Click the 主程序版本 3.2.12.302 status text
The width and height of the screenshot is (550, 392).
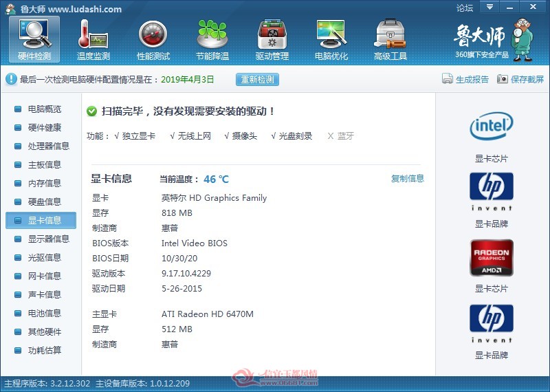[x=47, y=384]
